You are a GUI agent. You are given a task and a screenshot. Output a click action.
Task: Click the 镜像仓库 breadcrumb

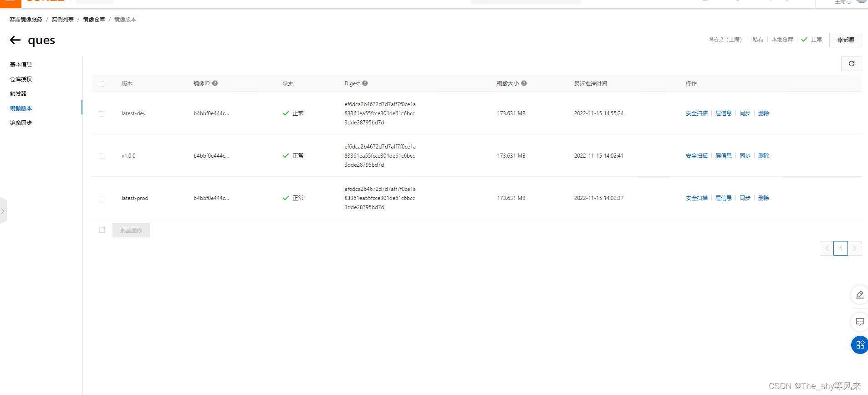click(94, 20)
